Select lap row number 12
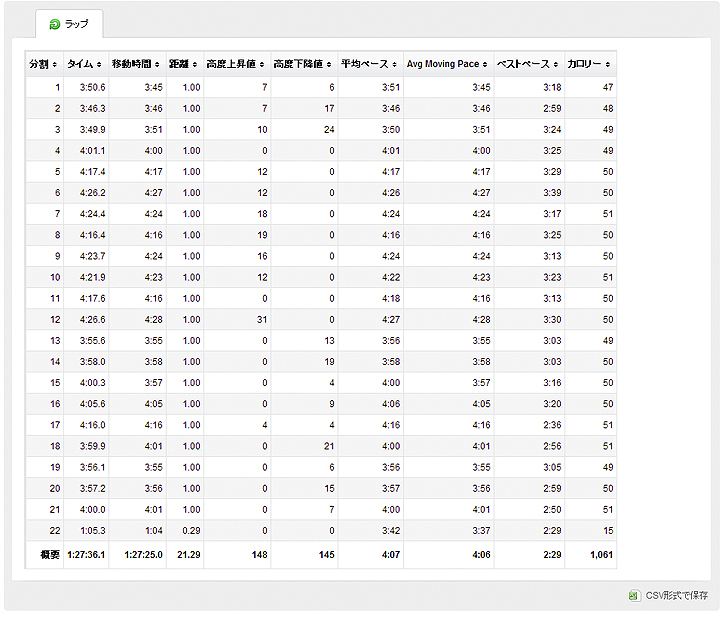Viewport: 725px width, 619px height. point(55,319)
